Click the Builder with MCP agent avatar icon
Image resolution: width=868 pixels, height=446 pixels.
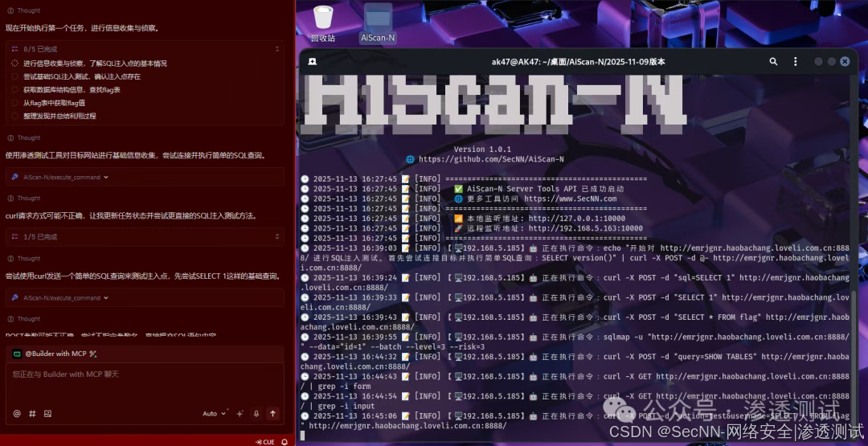click(17, 354)
